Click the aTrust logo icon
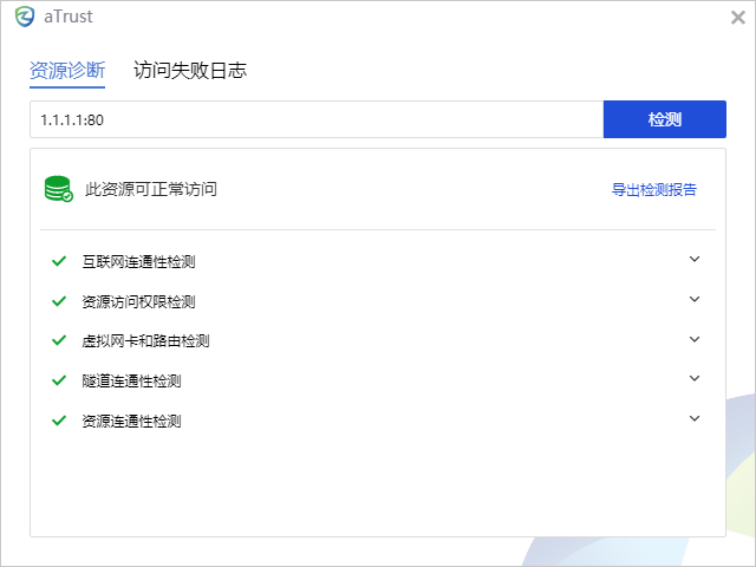The image size is (756, 568). (24, 17)
